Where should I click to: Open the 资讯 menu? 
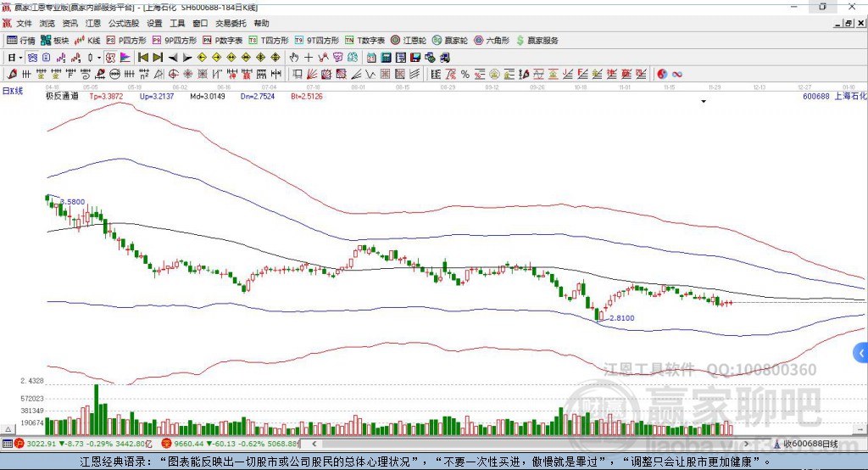click(70, 23)
